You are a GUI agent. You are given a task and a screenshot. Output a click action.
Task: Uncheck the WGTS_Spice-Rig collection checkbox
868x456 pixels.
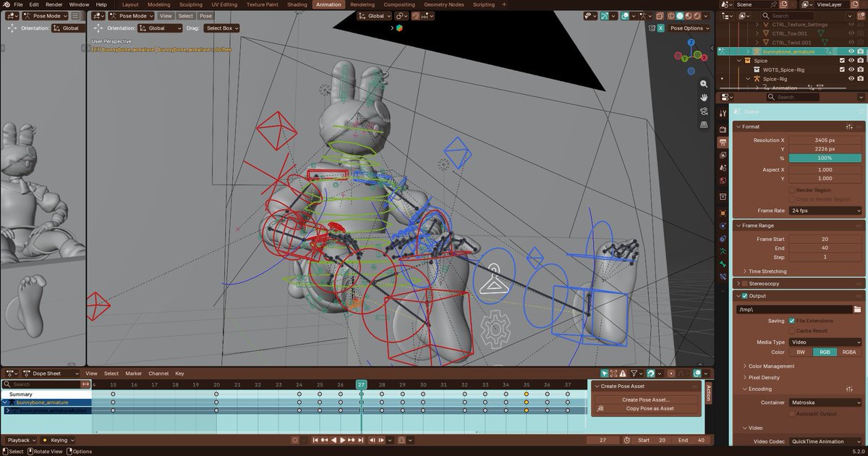[842, 69]
